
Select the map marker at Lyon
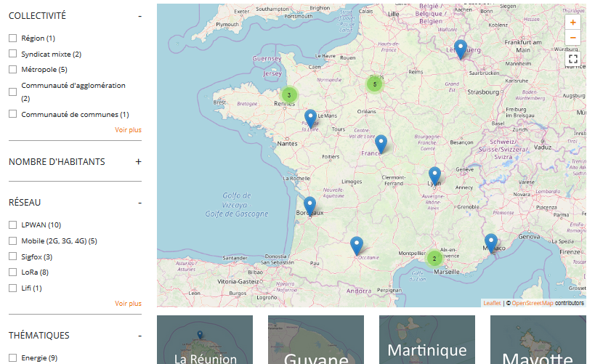tap(434, 175)
